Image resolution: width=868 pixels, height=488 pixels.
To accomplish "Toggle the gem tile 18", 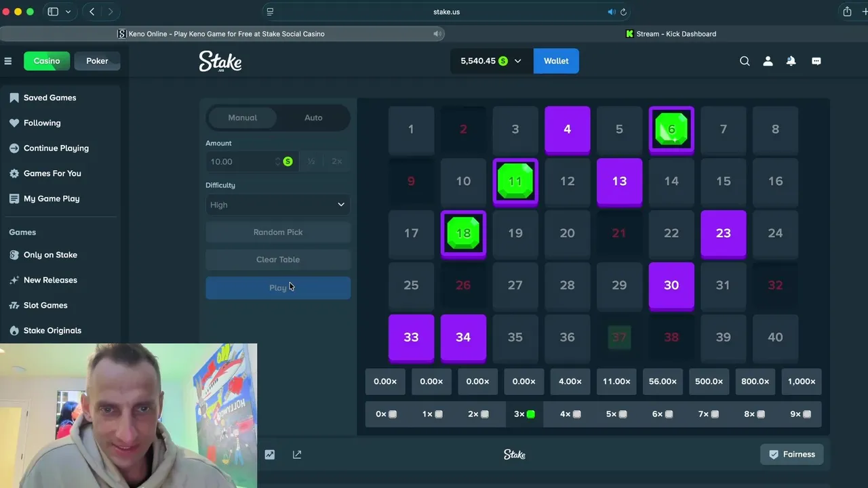I will click(x=463, y=234).
